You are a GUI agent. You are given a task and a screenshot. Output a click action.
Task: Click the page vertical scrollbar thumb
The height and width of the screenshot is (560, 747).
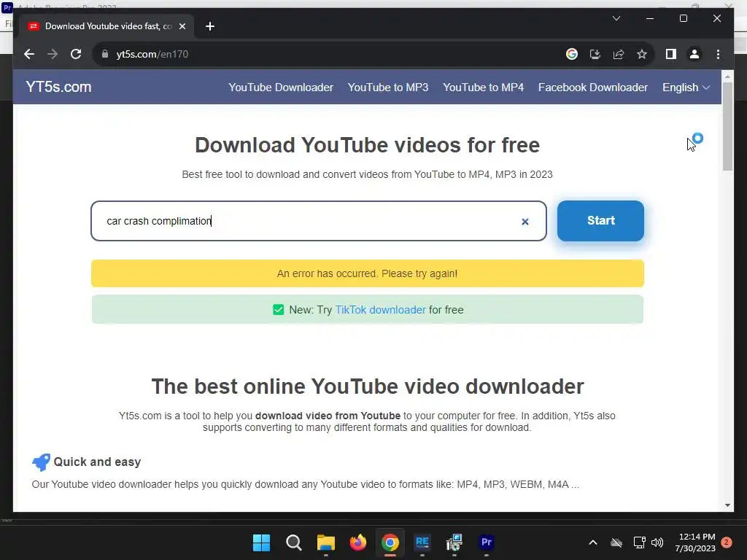[727, 126]
